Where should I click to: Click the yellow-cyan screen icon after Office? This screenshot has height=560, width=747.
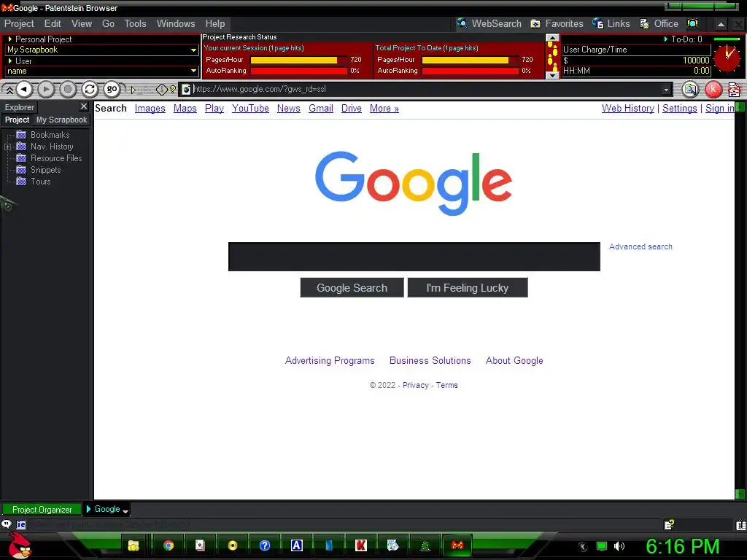693,23
